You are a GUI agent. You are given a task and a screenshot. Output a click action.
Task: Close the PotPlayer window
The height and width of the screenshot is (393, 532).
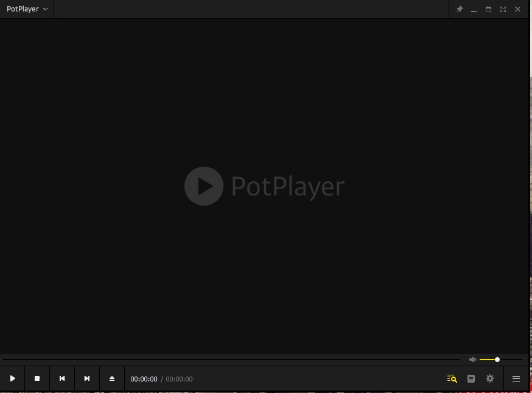[x=518, y=10]
